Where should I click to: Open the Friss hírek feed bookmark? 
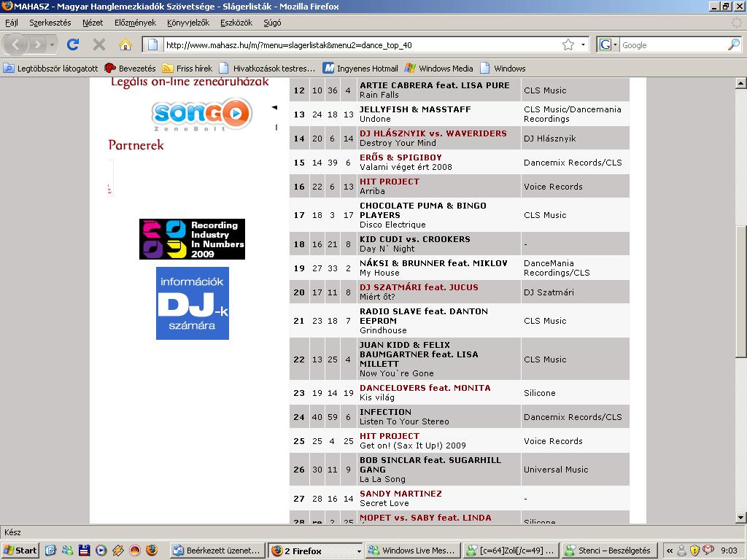point(187,68)
